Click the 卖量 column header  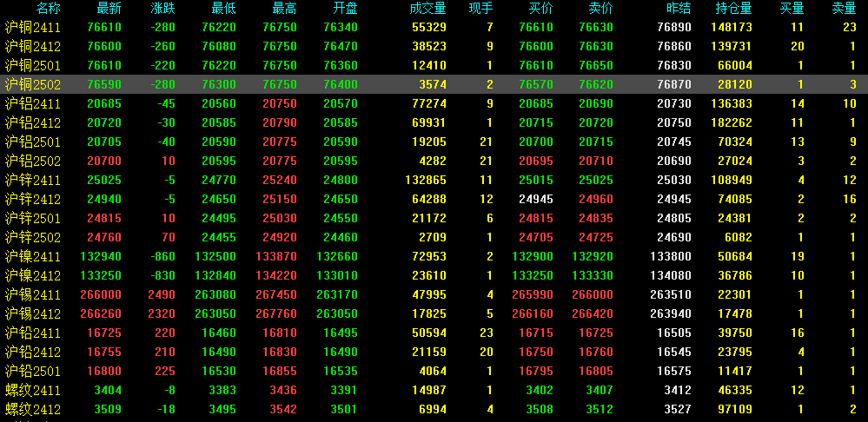845,9
